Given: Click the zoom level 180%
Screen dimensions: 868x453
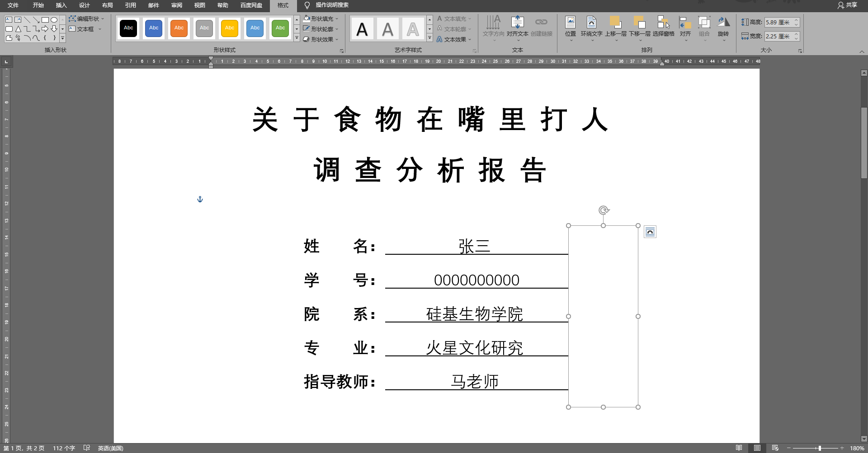Looking at the screenshot, I should click(857, 448).
